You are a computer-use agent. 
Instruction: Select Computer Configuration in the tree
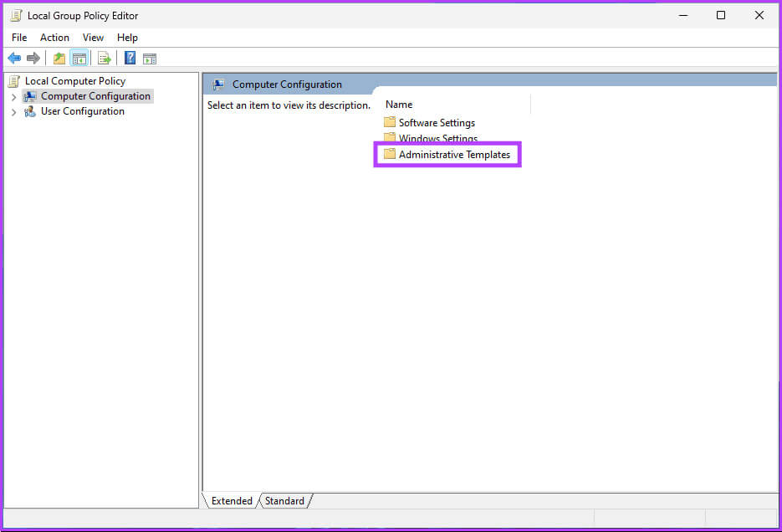95,96
